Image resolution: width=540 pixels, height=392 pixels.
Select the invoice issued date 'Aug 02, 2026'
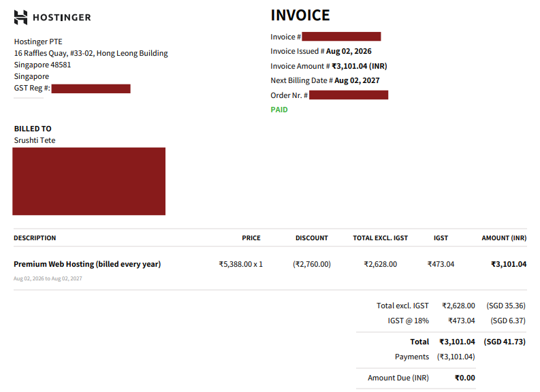point(349,51)
